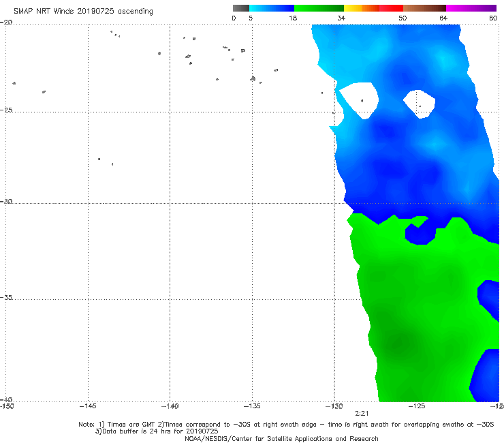The image size is (504, 443).
Task: Click the "SMAP NRT Winds 20190725 ascending" title
Action: click(83, 11)
